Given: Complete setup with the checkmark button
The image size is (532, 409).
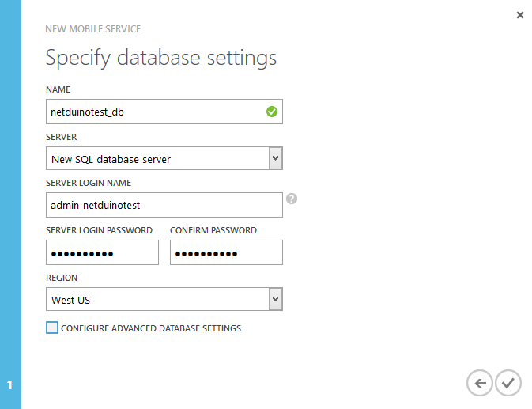Looking at the screenshot, I should pos(508,384).
